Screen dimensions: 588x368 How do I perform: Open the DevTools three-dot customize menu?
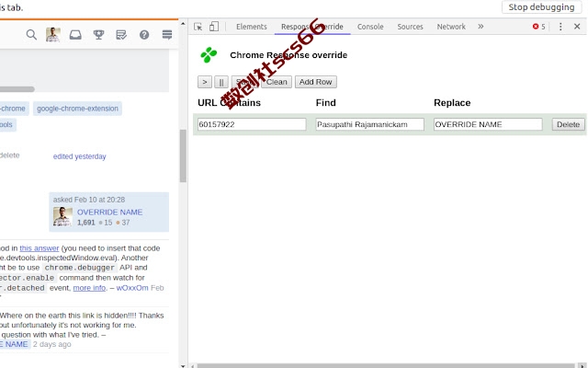[x=560, y=27]
